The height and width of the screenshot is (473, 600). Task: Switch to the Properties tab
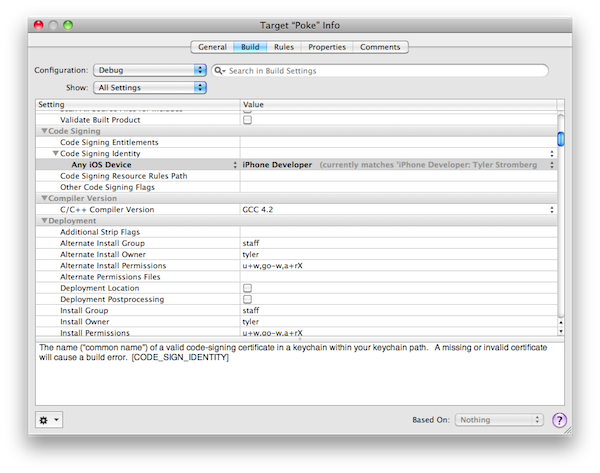point(327,47)
